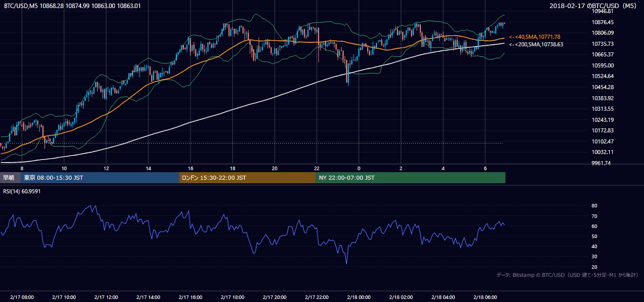Click the 2/17 08:00 date label

22,297
